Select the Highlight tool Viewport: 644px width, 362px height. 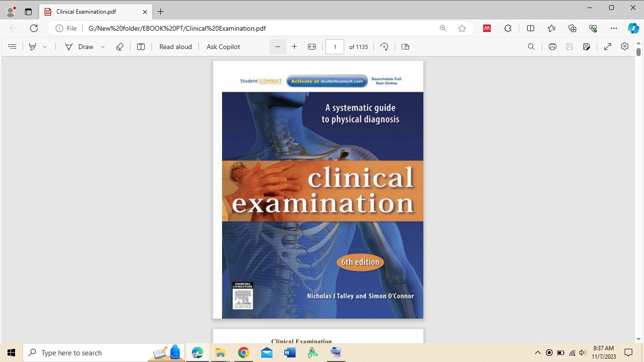(33, 47)
